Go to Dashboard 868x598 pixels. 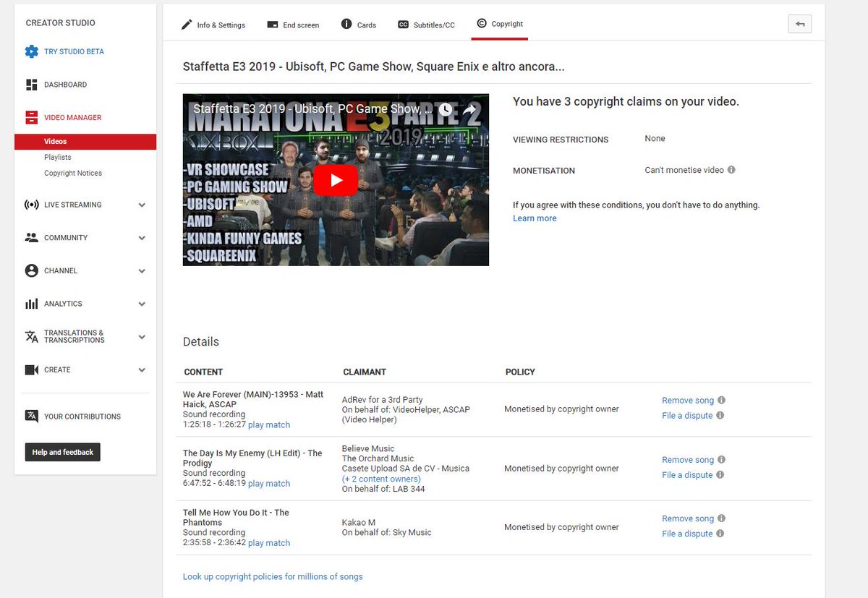pos(65,85)
